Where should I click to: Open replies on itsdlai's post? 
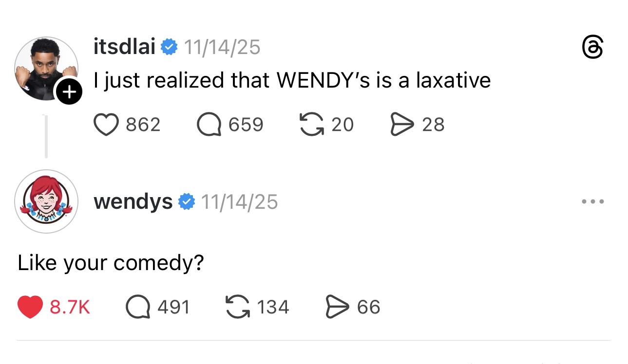click(209, 125)
